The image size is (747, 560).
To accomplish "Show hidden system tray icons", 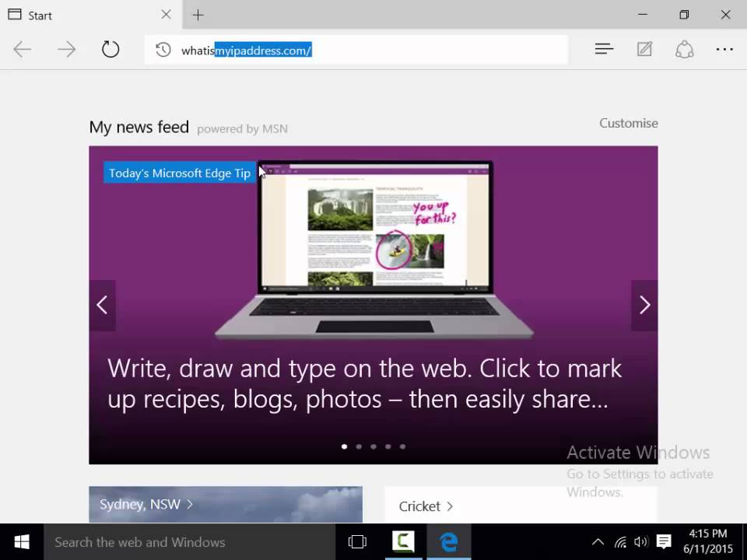I will click(598, 542).
